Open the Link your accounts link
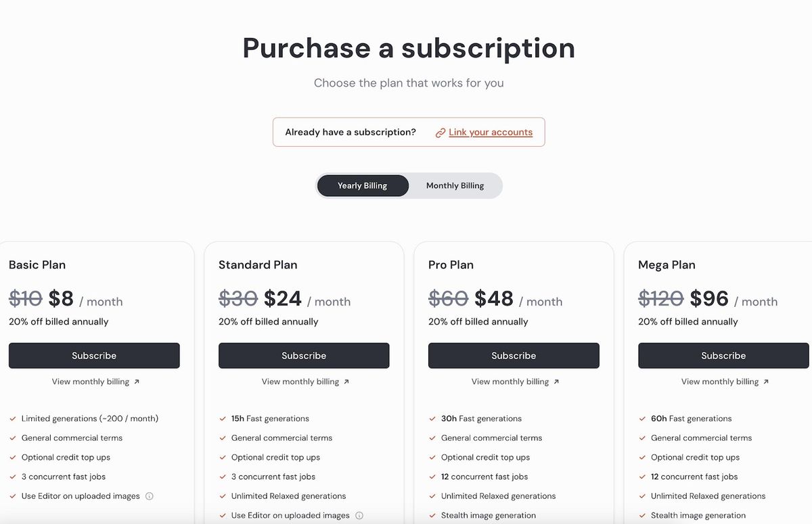Screen dimensions: 812x524 point(491,132)
